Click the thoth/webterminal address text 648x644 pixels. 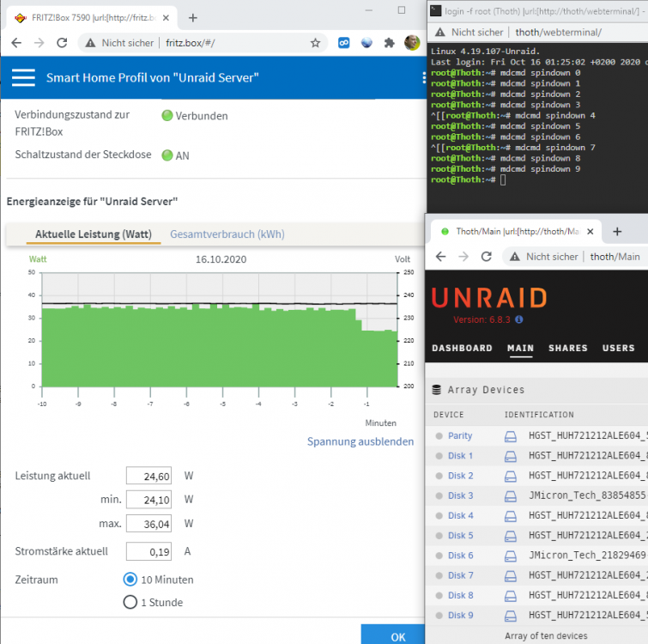click(559, 33)
